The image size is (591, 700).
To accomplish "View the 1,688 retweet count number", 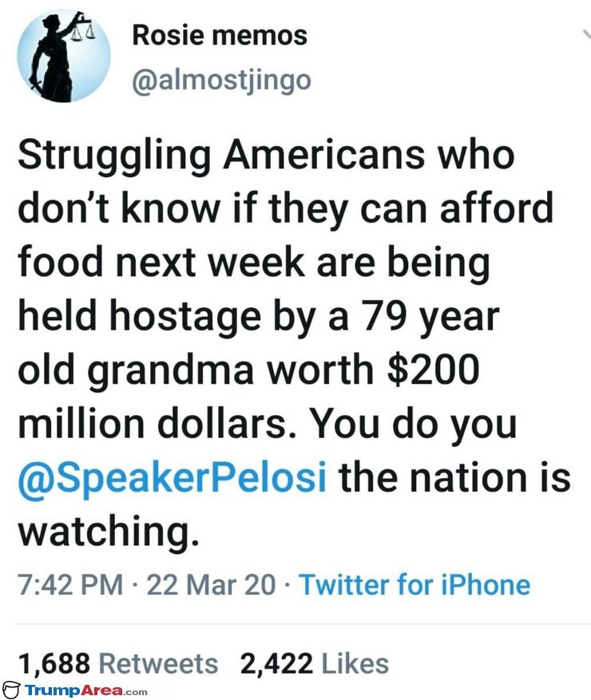I will coord(54,663).
